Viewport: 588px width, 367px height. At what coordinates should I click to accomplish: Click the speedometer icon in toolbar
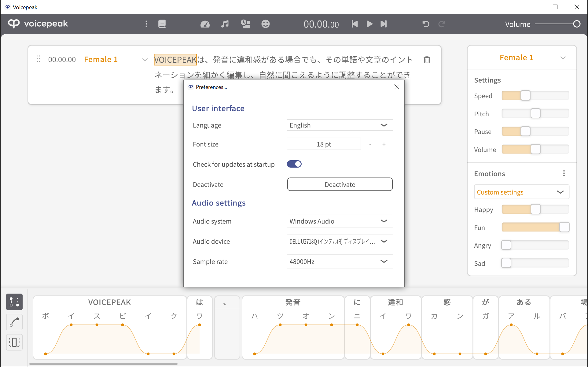(205, 24)
